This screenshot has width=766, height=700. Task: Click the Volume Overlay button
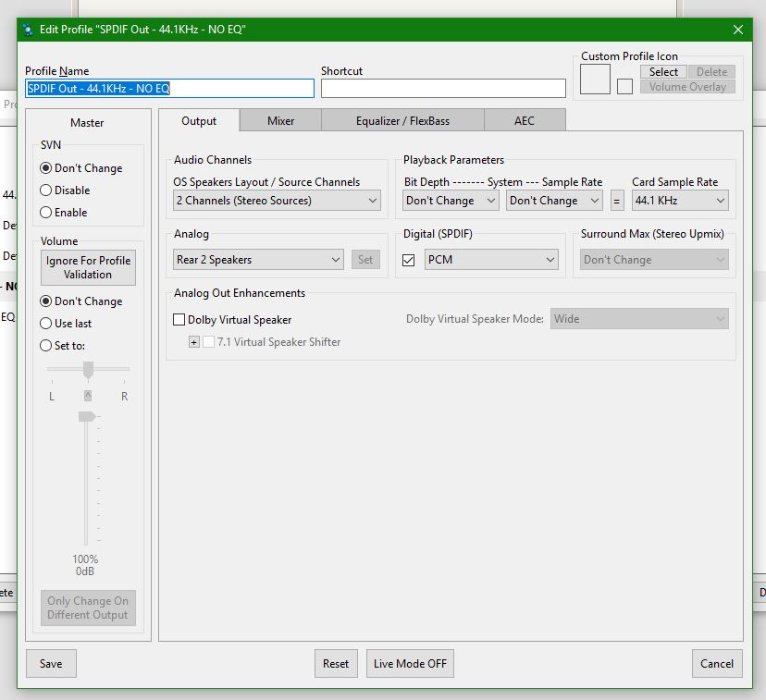[x=687, y=87]
